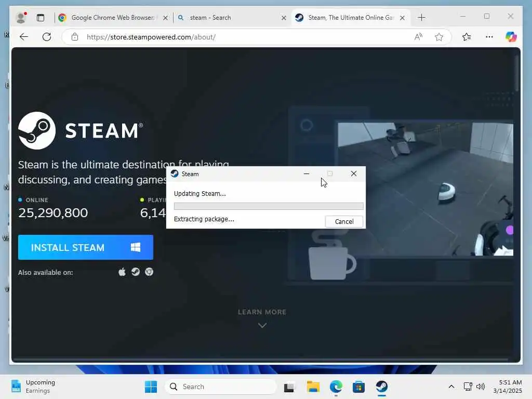This screenshot has height=399, width=532.
Task: Open File Explorer from the taskbar
Action: (x=313, y=387)
